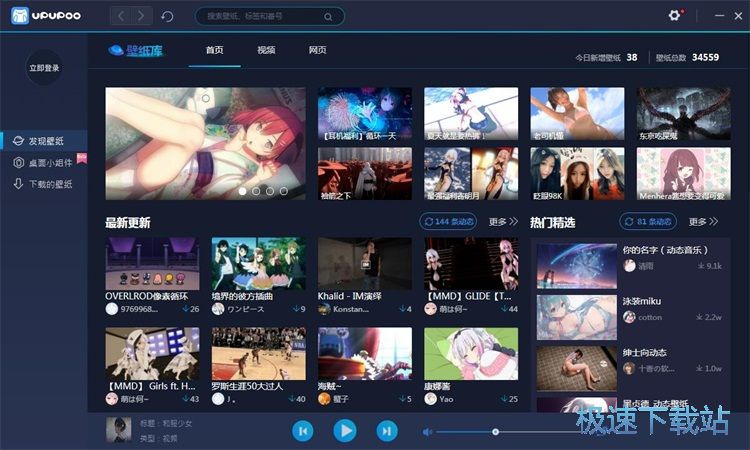Switch to the 首页 tab
The width and height of the screenshot is (750, 450).
(x=214, y=50)
